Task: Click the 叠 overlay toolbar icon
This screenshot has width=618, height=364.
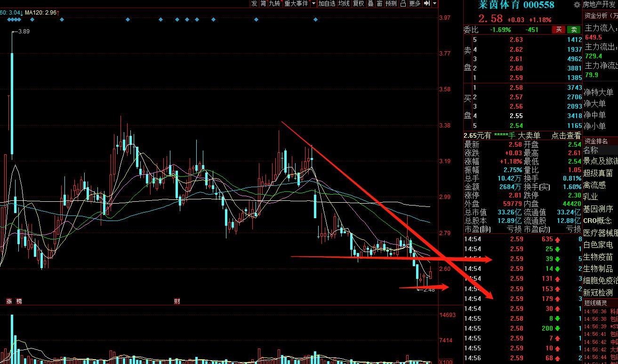Action: tap(370, 3)
